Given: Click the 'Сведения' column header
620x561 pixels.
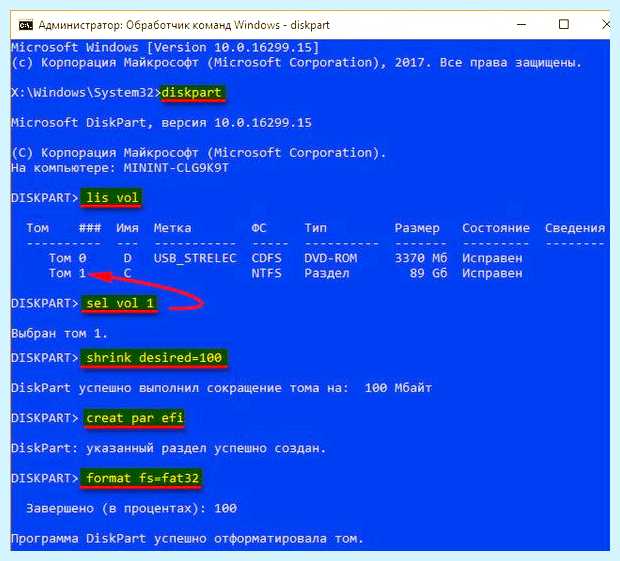Looking at the screenshot, I should pyautogui.click(x=575, y=228).
